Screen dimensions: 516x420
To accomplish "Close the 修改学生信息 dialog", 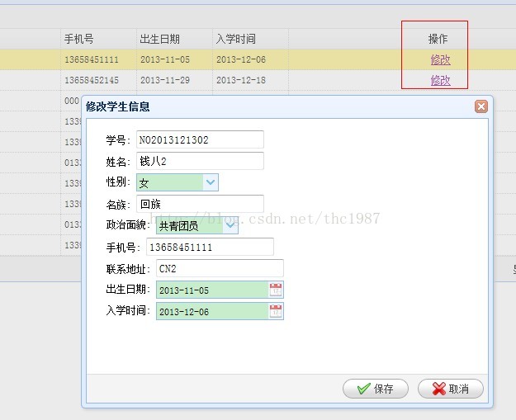I will pos(480,106).
